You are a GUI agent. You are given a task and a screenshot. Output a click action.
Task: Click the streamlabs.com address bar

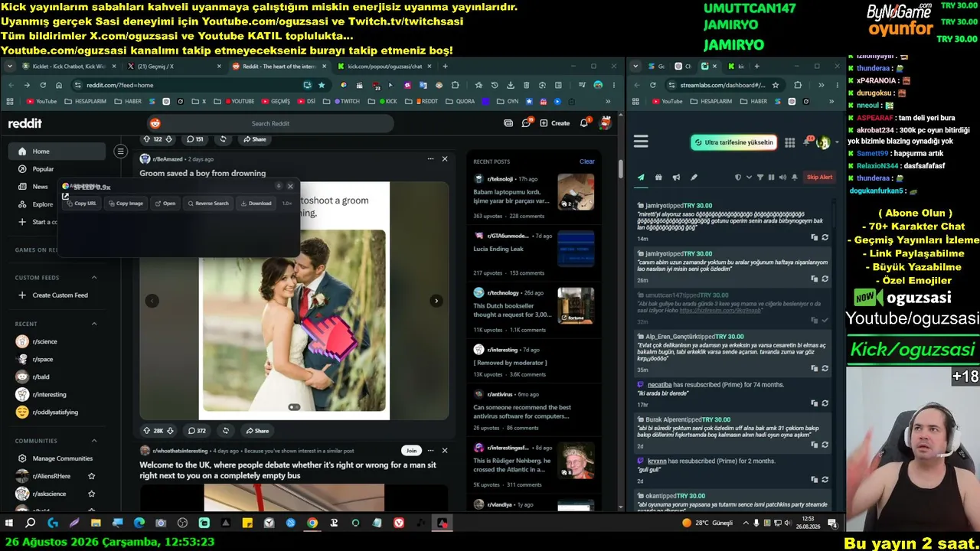(724, 85)
